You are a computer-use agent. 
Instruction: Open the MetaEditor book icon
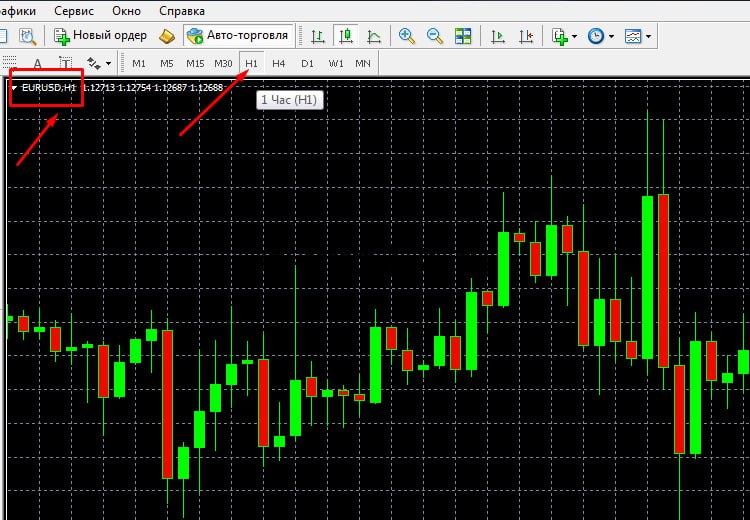[167, 36]
